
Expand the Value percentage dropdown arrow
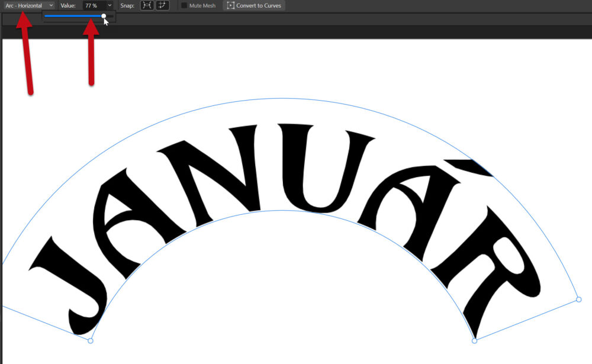coord(110,5)
